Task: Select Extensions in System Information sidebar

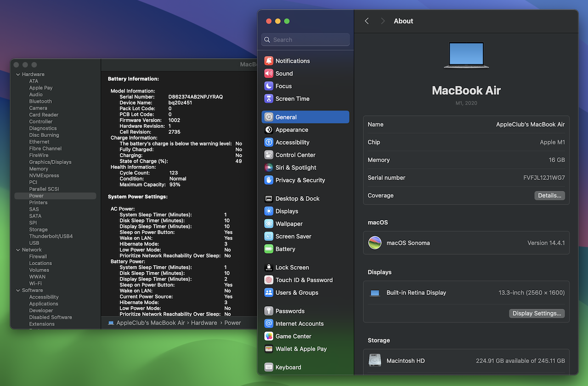Action: click(42, 324)
